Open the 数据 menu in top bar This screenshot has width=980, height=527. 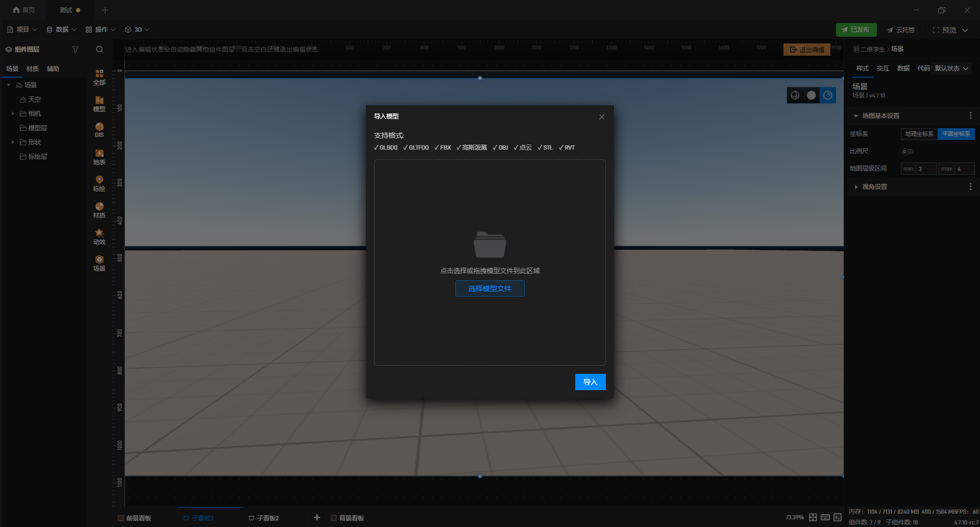coord(61,30)
